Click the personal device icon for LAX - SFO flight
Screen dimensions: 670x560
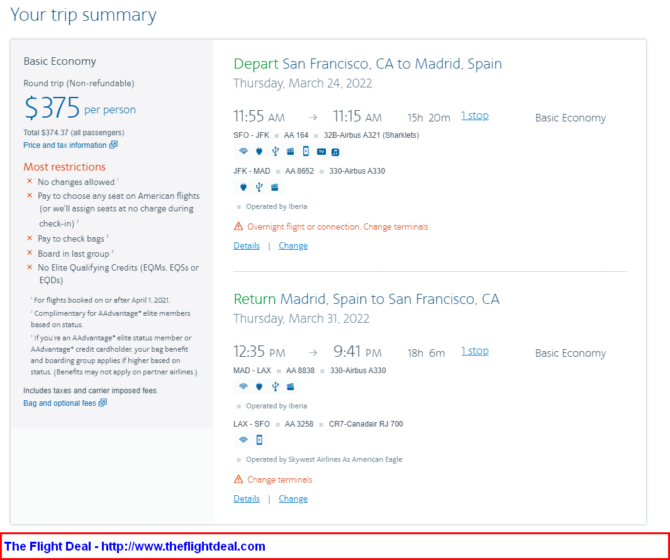(x=259, y=440)
